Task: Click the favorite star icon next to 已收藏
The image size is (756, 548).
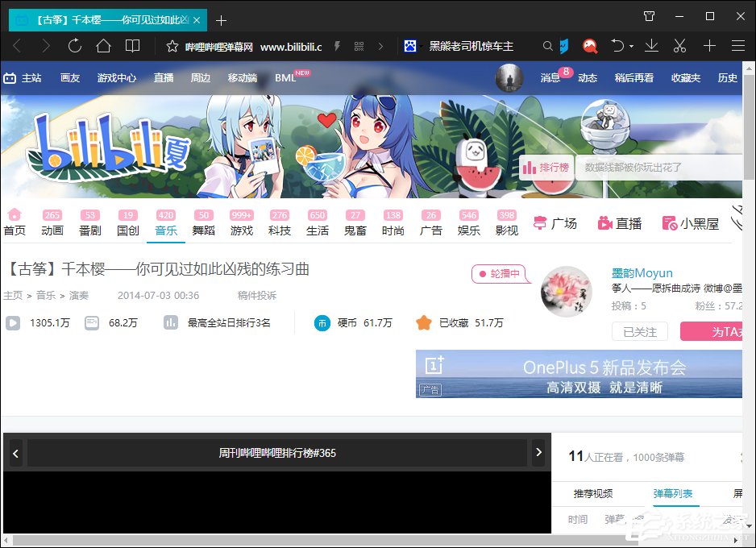Action: tap(424, 323)
